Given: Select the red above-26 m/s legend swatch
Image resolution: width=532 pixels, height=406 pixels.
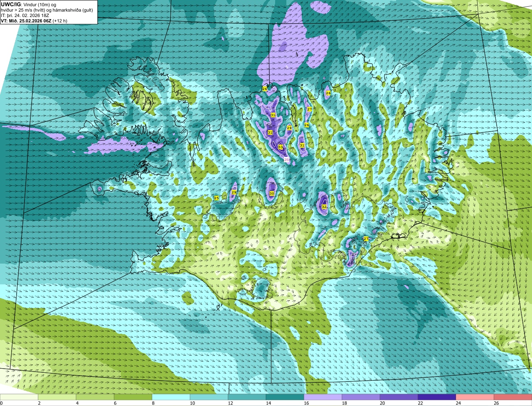Looking at the screenshot, I should pos(513,397).
